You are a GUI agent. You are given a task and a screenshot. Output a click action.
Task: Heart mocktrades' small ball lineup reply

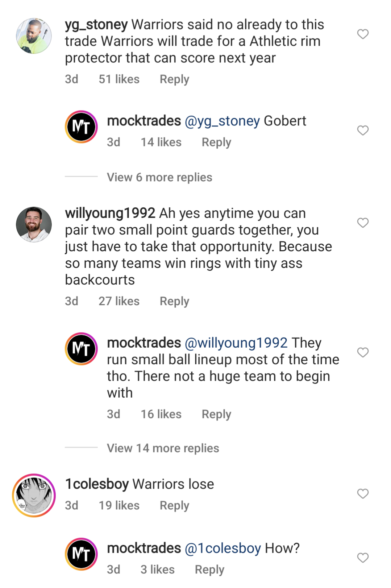point(363,352)
